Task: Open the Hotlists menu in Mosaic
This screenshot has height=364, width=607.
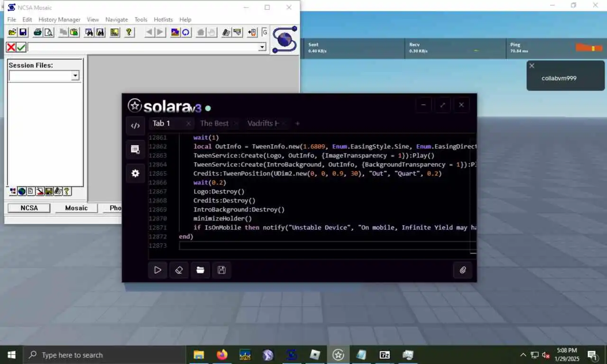Action: coord(163,19)
